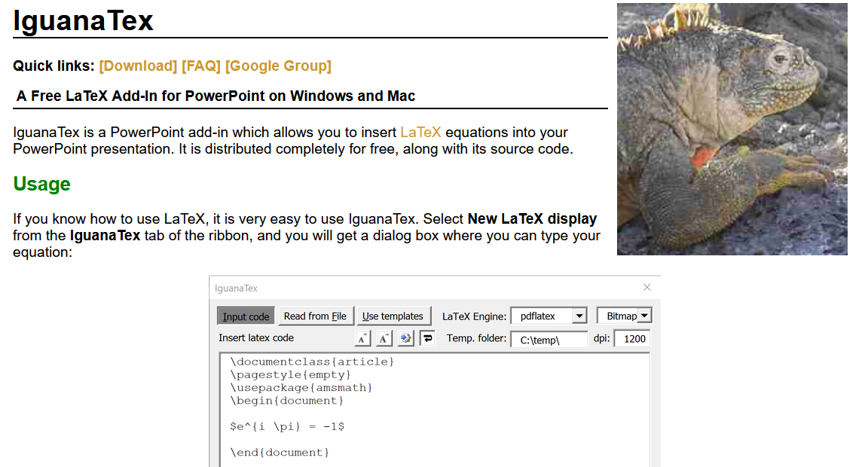Screen dimensions: 868x467
Task: Follow the LaTeX hyperlink in the description
Action: (x=420, y=133)
